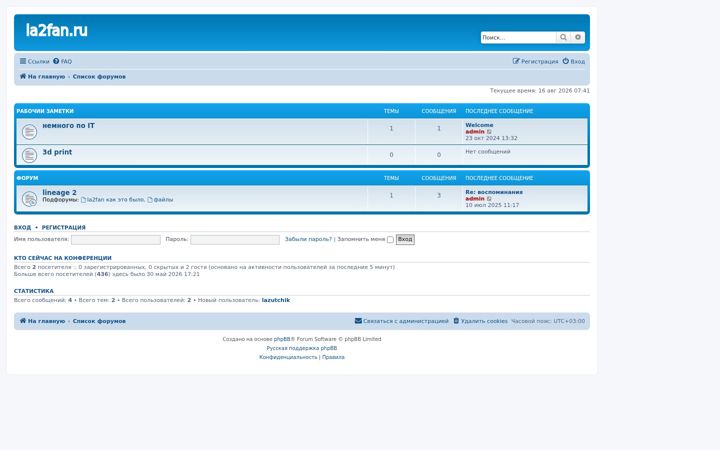The height and width of the screenshot is (450, 720).
Task: Click the search magnifier icon button
Action: point(563,37)
